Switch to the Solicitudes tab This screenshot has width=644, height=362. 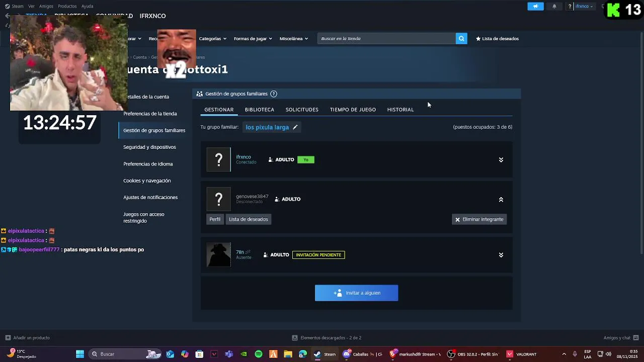point(302,110)
